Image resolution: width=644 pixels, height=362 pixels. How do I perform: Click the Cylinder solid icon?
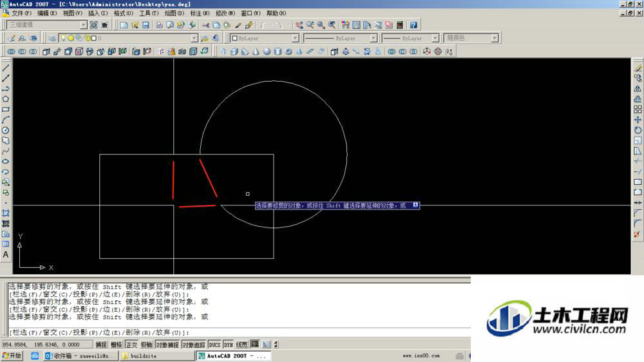[x=278, y=52]
